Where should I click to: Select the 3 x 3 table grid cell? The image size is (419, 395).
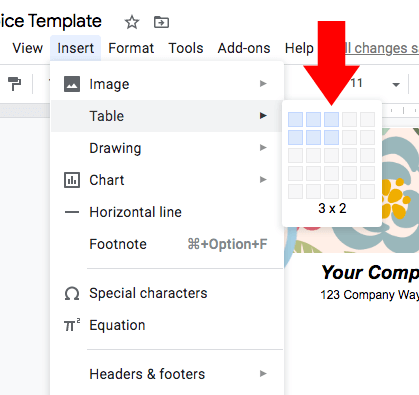coord(331,155)
